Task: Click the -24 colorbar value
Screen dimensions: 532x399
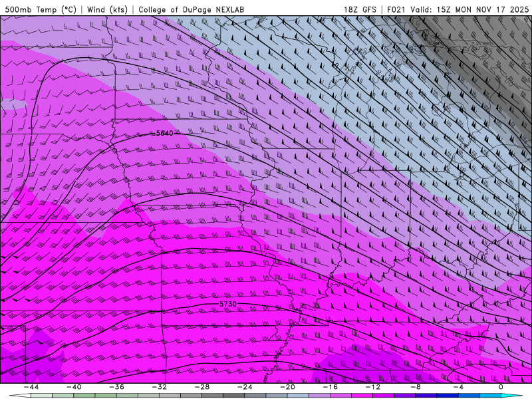Action: (x=245, y=387)
